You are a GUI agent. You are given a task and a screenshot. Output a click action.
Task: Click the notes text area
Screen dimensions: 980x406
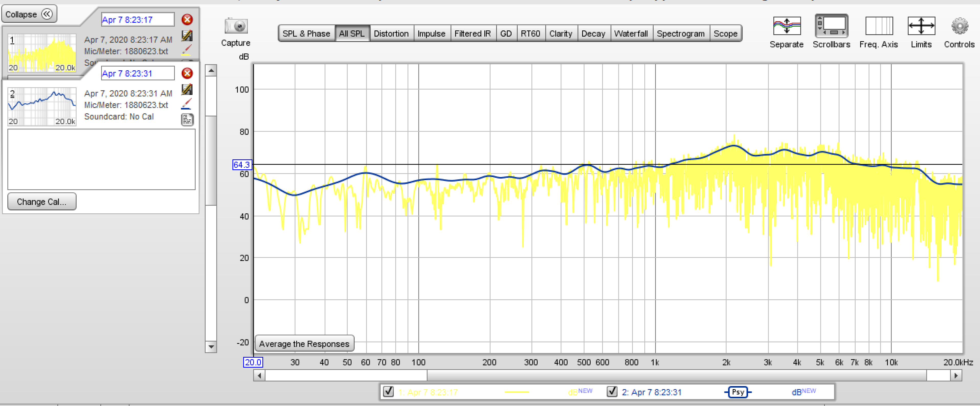[x=101, y=159]
